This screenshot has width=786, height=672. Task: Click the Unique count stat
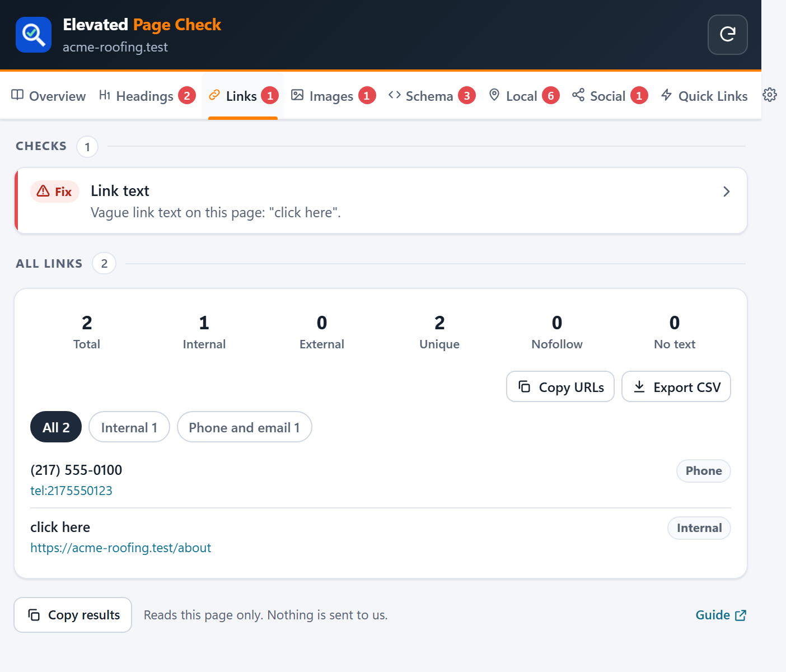pos(439,332)
